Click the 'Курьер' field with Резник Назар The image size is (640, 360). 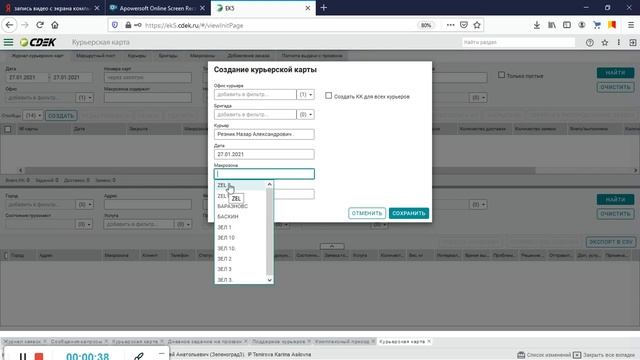[x=264, y=134]
